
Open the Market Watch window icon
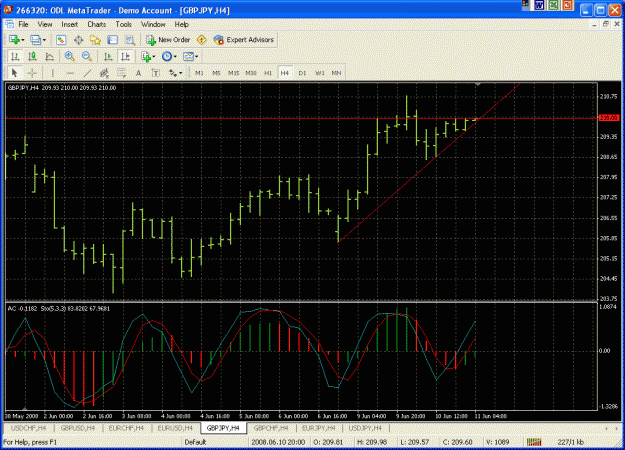61,40
